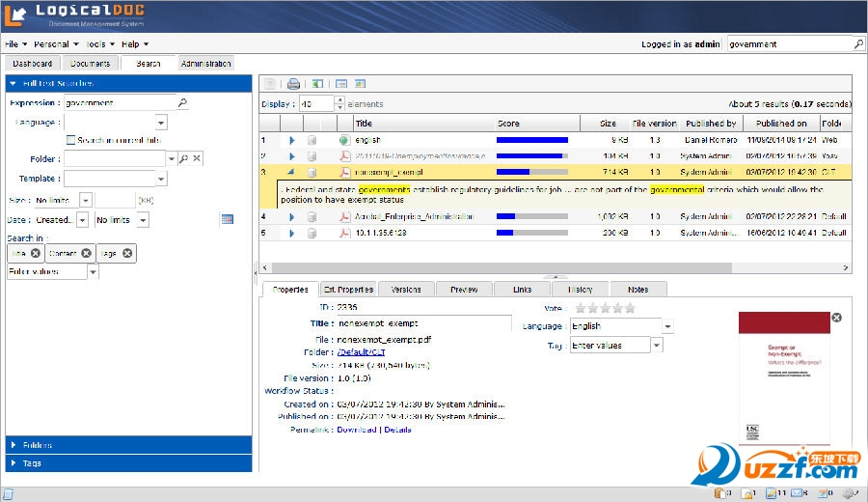
Task: Click PDF icon of nonexempt_exempt row
Action: [344, 172]
